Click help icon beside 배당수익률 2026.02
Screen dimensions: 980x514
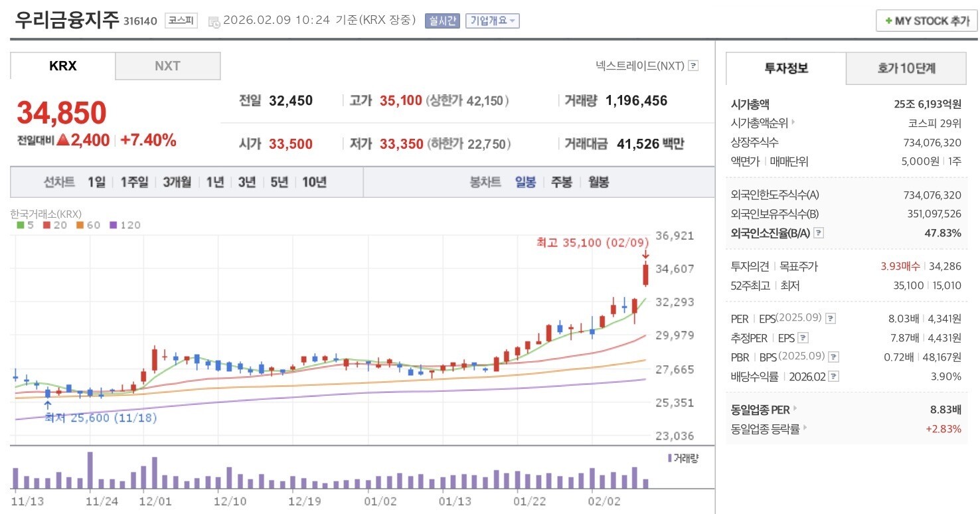pos(834,377)
